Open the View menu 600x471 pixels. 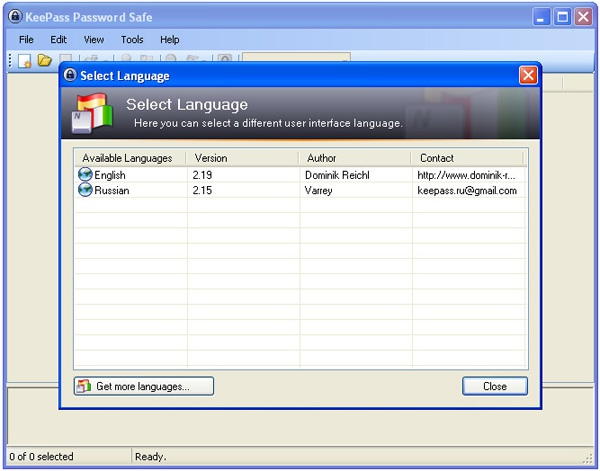tap(94, 39)
